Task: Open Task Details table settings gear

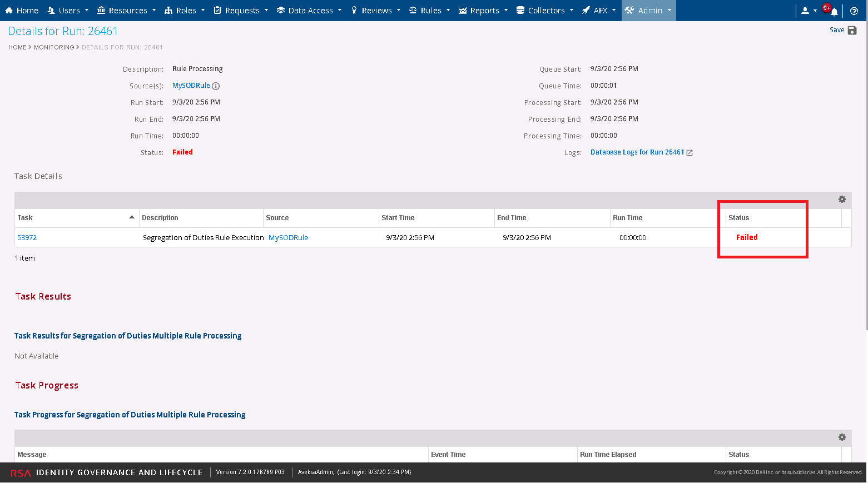Action: pos(842,200)
